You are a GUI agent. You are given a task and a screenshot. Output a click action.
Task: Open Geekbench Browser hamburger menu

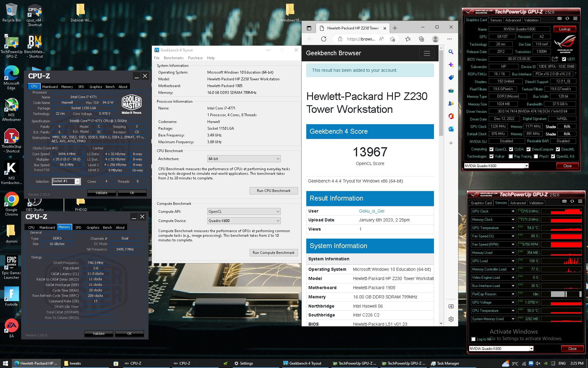point(427,53)
